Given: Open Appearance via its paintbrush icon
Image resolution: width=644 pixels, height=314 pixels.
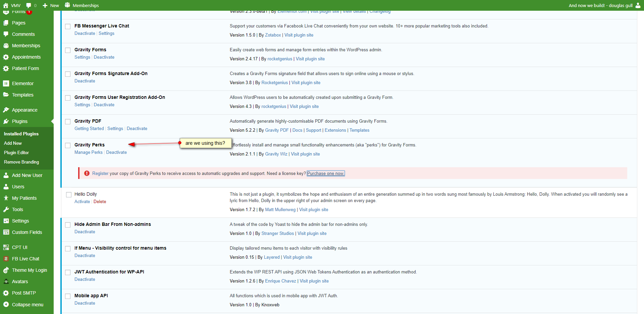Looking at the screenshot, I should tap(6, 110).
